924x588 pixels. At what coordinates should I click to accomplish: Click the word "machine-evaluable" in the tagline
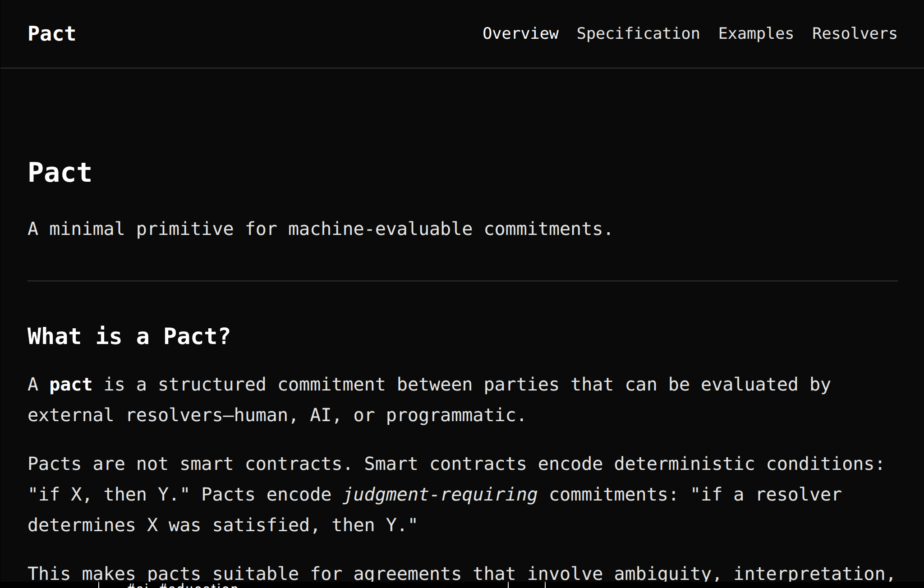click(380, 229)
